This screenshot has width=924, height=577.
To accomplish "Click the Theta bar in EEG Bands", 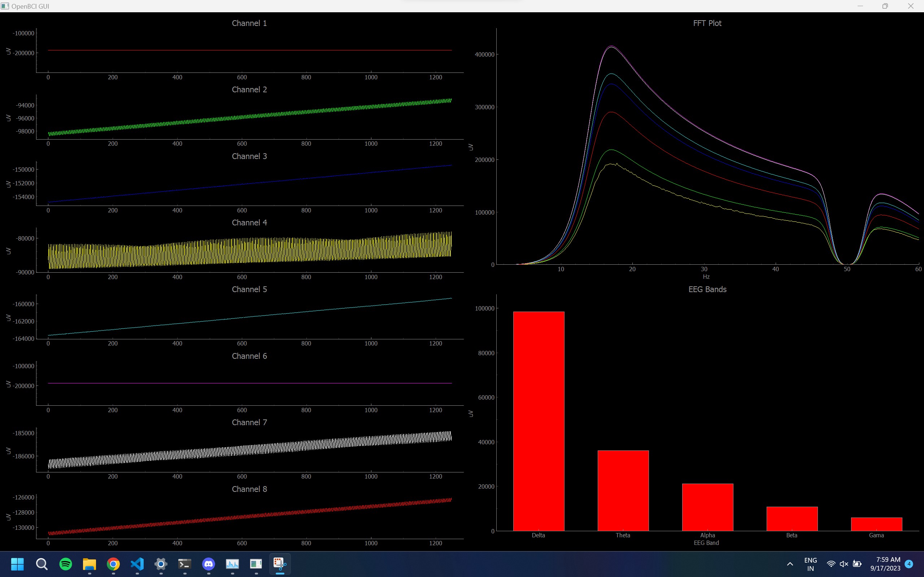I will click(623, 490).
